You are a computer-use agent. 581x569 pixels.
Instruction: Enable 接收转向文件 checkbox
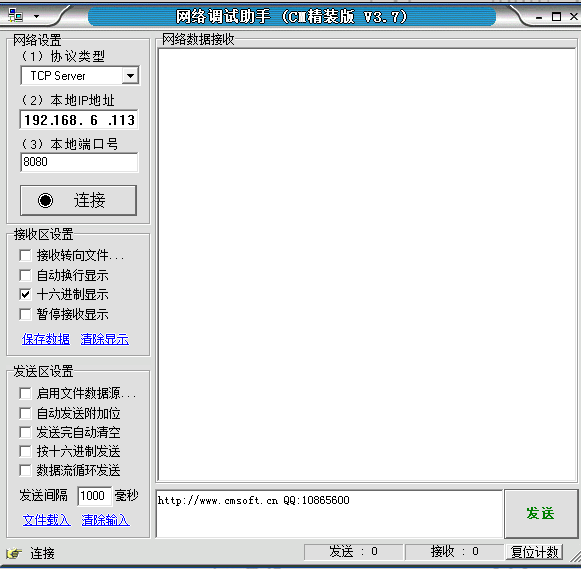pyautogui.click(x=25, y=255)
